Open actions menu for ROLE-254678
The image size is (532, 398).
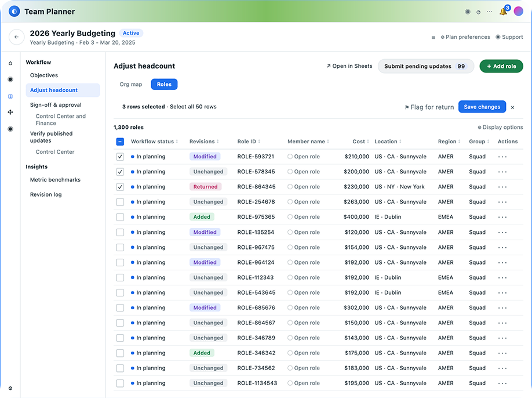[502, 202]
